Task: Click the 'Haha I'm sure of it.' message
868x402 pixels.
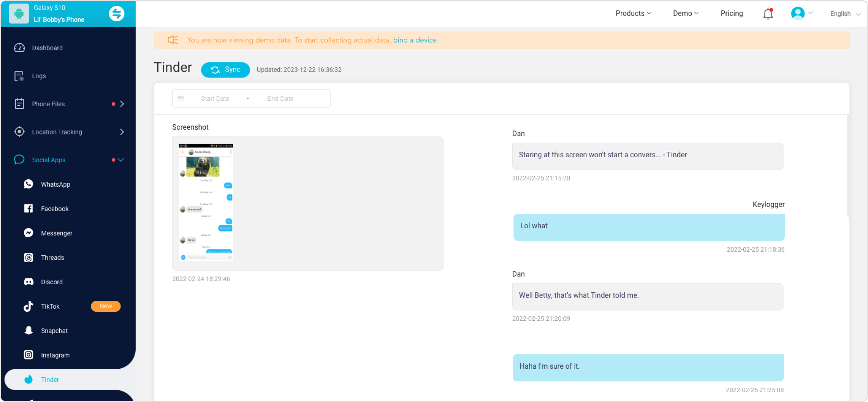Action: 648,368
